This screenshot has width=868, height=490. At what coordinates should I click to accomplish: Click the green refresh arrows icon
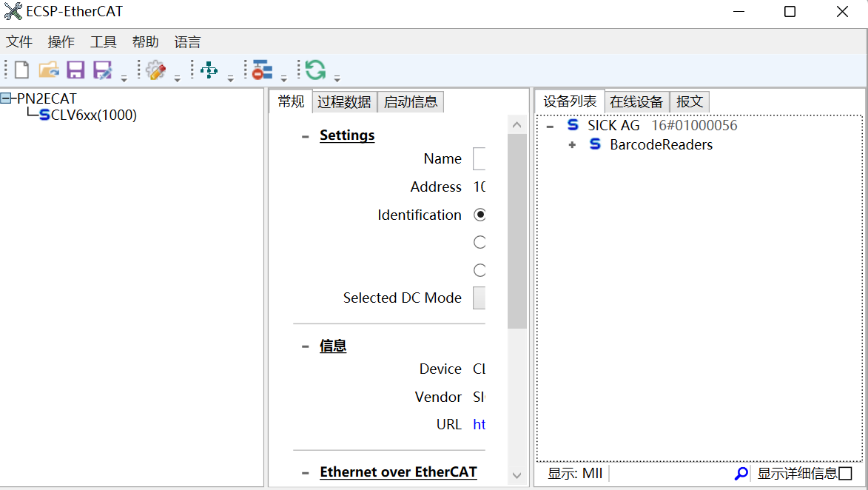coord(315,70)
